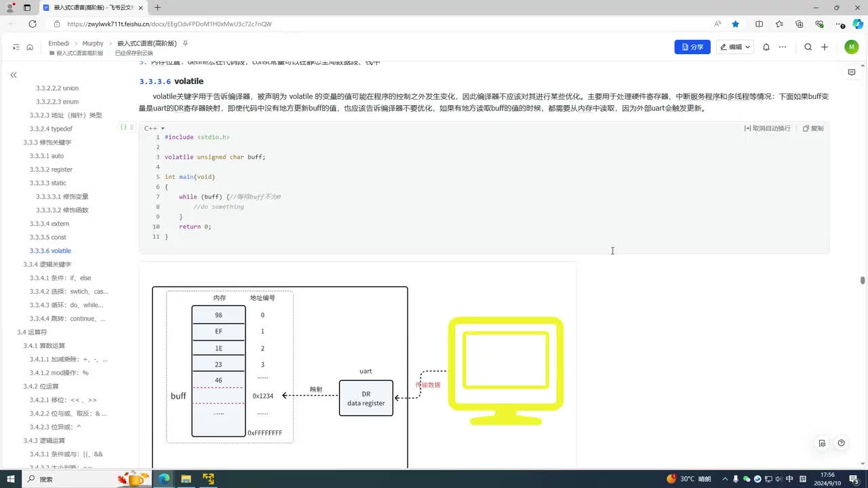Image resolution: width=868 pixels, height=488 pixels.
Task: Open read aloud icon in address bar
Action: (x=717, y=24)
